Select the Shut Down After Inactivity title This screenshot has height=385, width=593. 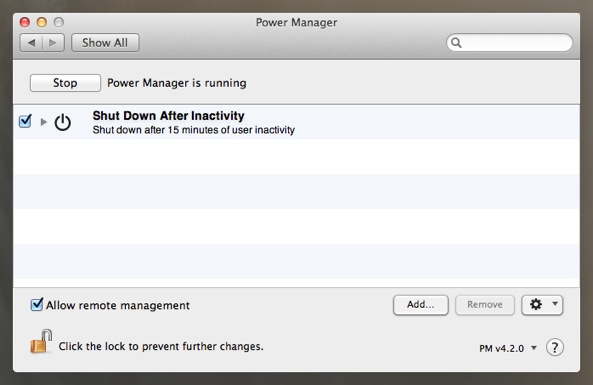click(168, 115)
